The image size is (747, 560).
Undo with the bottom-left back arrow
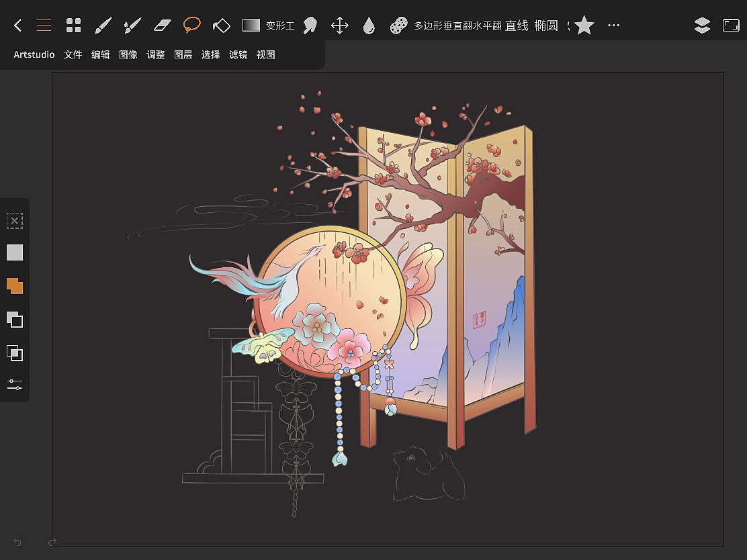pos(17,542)
